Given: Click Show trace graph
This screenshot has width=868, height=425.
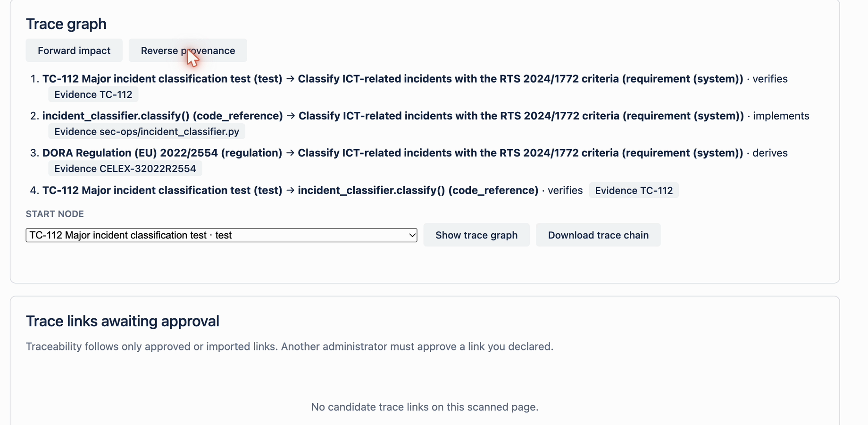Looking at the screenshot, I should tap(476, 235).
